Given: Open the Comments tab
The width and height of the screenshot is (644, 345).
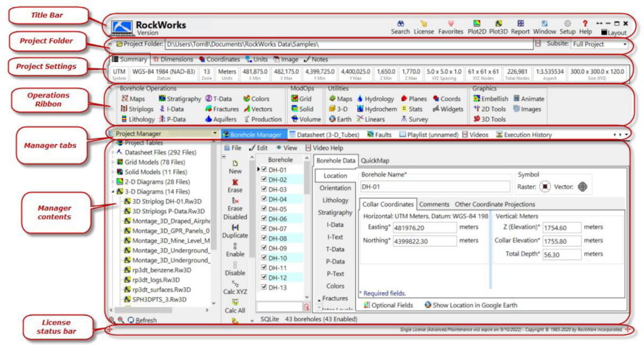Looking at the screenshot, I should point(434,204).
